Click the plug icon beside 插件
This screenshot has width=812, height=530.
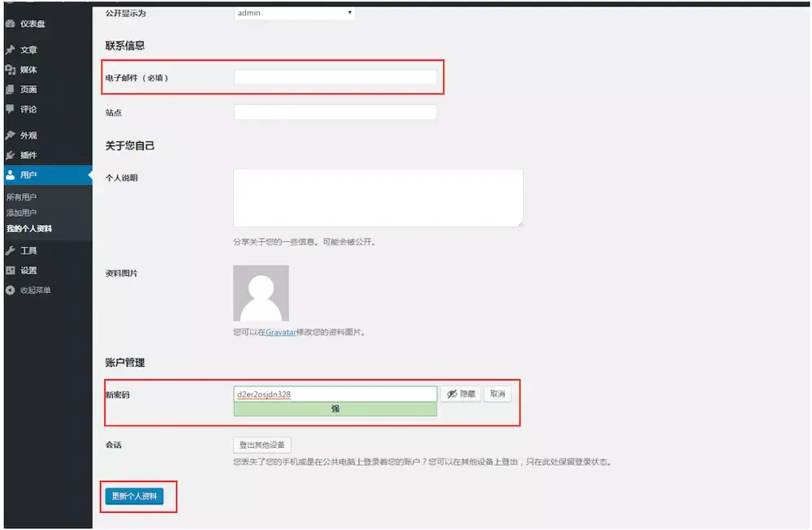pyautogui.click(x=10, y=155)
